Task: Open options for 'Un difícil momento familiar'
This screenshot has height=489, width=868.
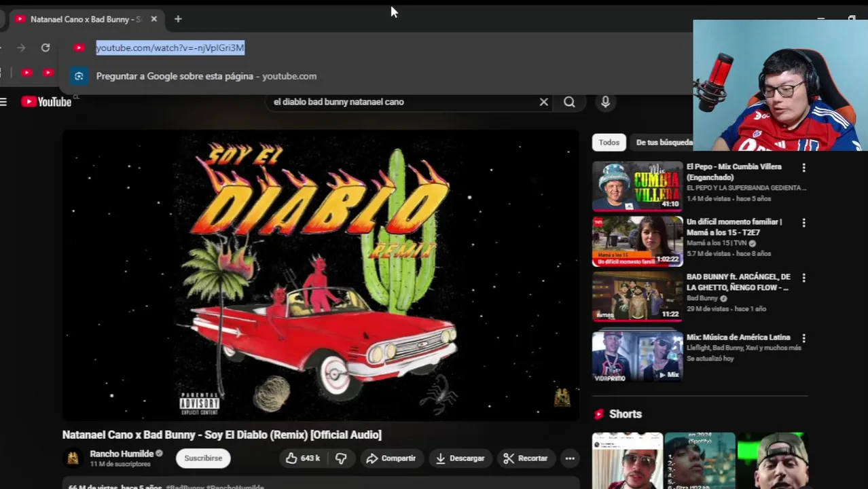Action: click(803, 223)
